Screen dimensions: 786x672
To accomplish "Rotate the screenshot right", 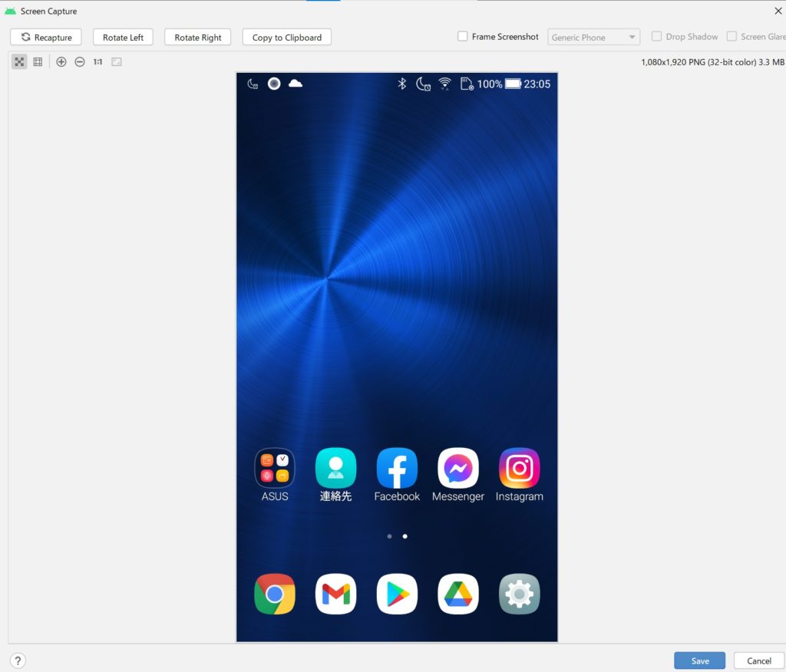I will click(197, 37).
